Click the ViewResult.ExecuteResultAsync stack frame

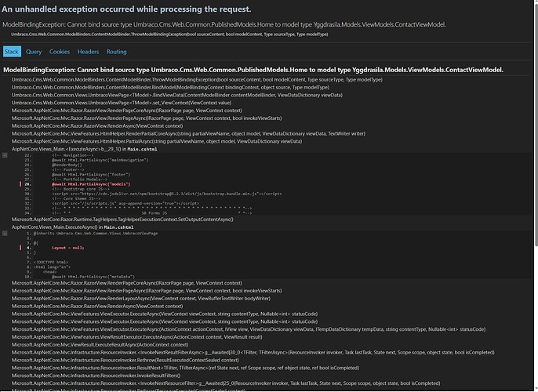tap(100, 345)
